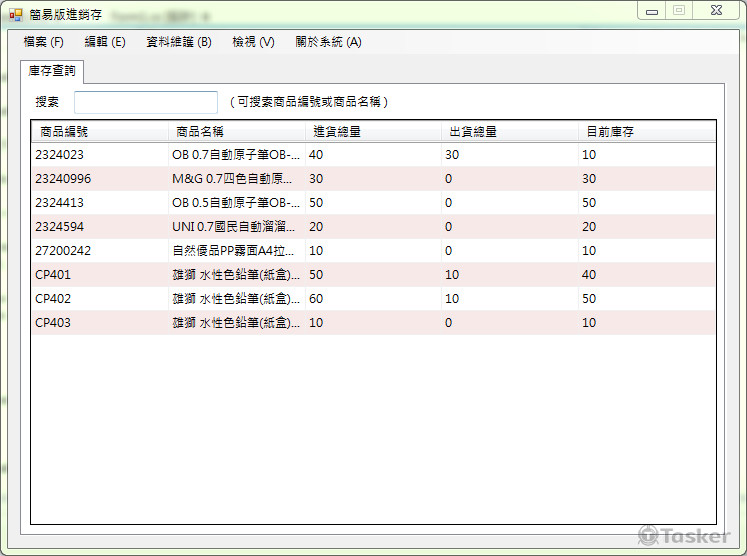Viewport: 747px width, 556px height.
Task: Select the 庫存查詢 tab
Action: pyautogui.click(x=53, y=71)
